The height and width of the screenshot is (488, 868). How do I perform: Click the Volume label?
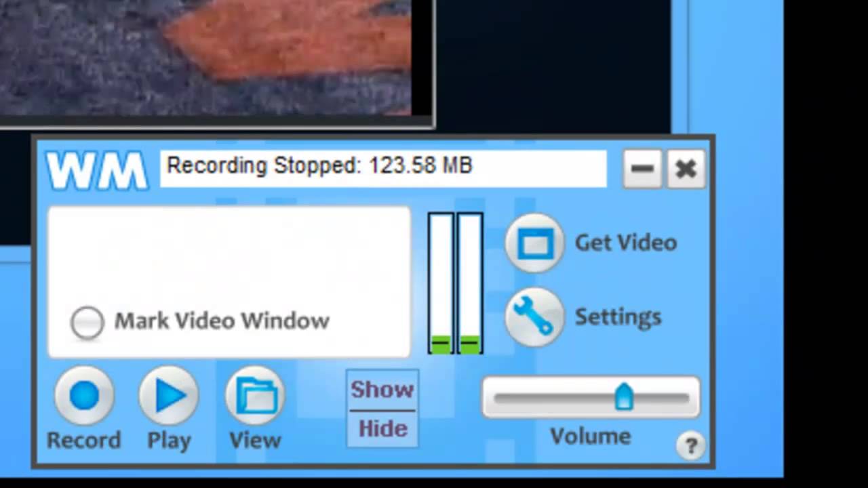click(x=589, y=436)
